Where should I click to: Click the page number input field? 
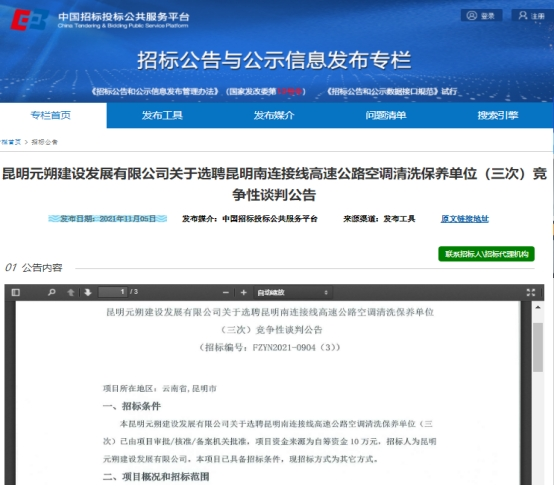click(113, 292)
